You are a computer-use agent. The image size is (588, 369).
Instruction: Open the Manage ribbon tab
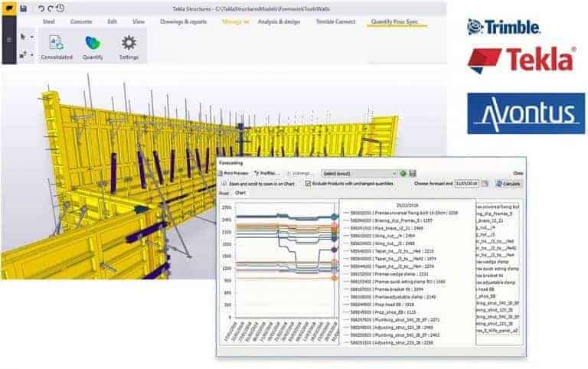236,21
